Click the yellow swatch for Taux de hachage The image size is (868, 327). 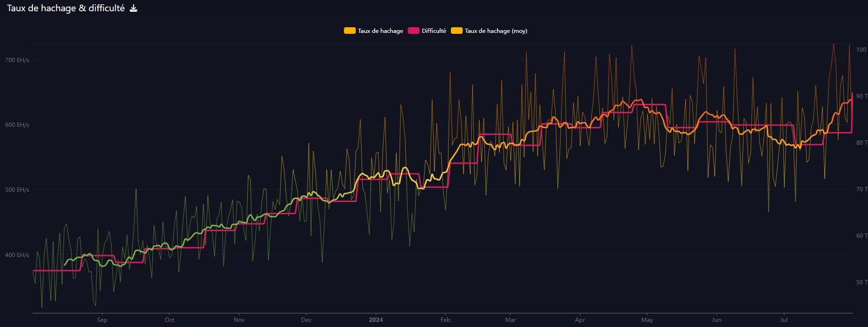(349, 31)
